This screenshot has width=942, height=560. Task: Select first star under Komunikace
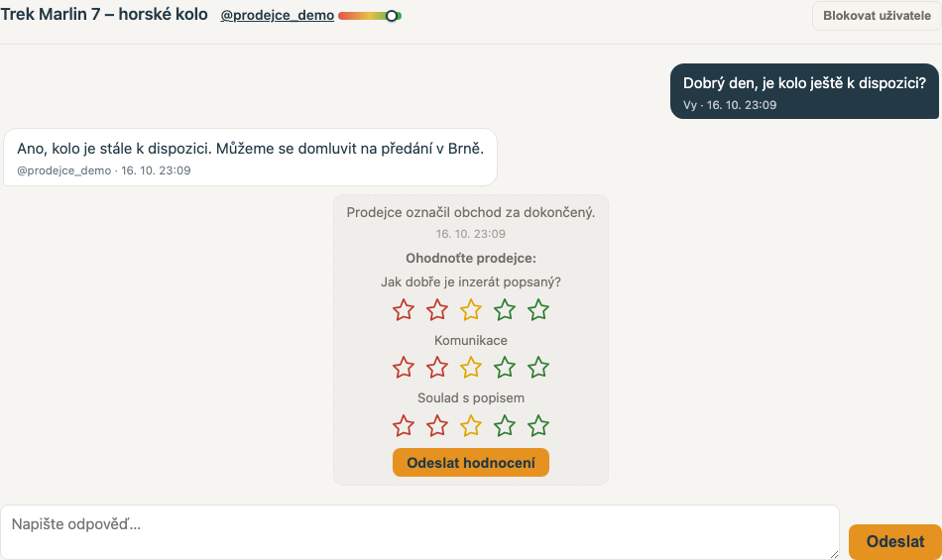[404, 368]
